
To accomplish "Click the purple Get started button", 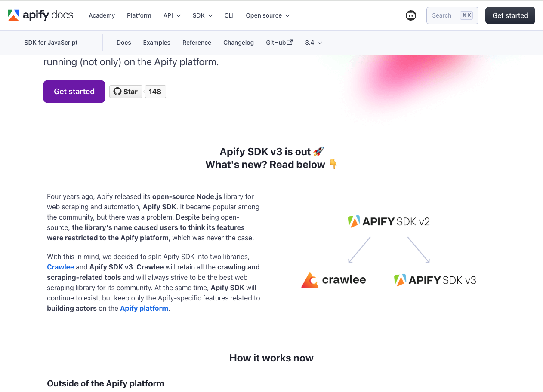I will 74,92.
